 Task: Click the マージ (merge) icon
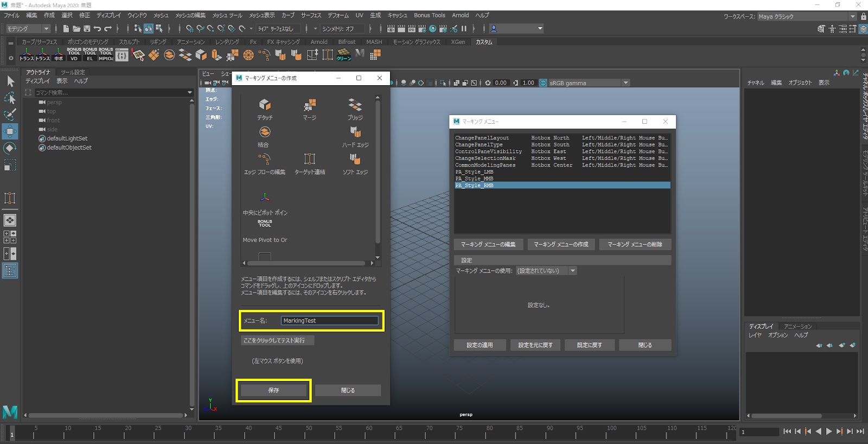point(310,104)
